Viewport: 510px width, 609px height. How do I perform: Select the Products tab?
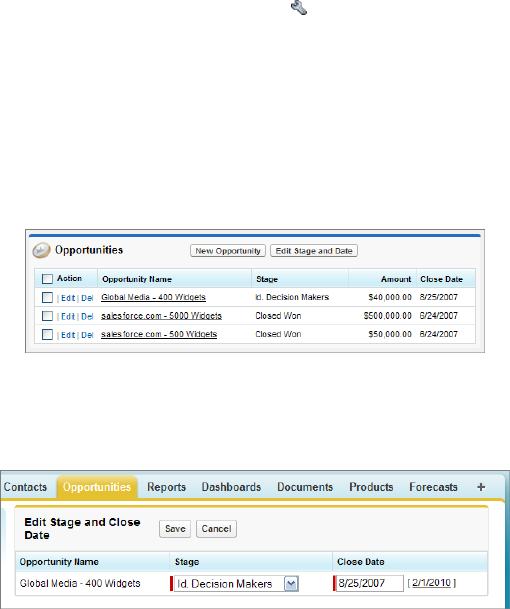click(x=371, y=487)
